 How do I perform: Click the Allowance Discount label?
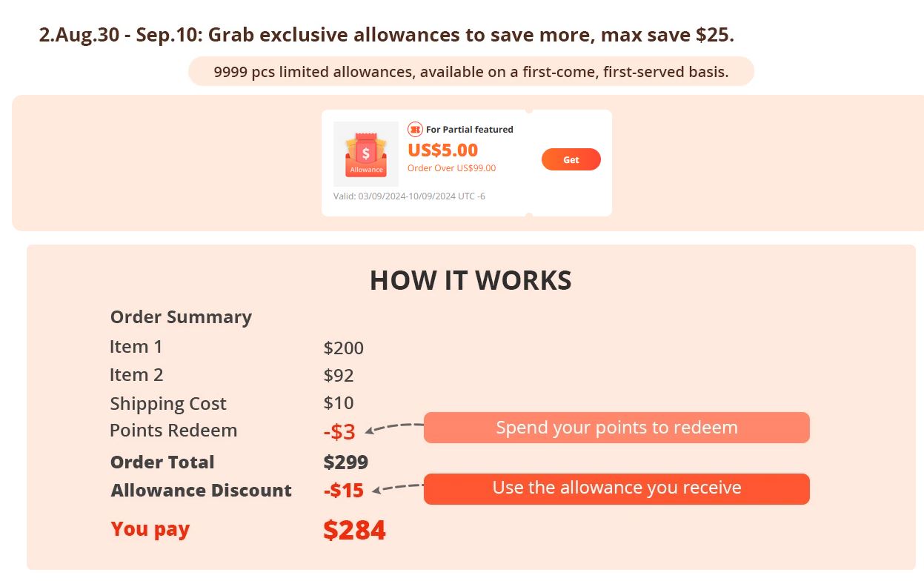click(x=201, y=491)
